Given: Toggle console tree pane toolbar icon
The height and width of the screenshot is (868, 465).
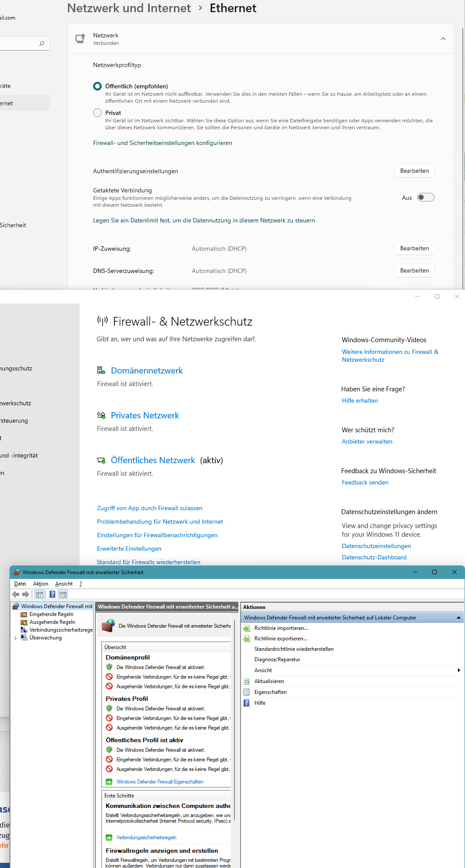Looking at the screenshot, I should (x=40, y=594).
